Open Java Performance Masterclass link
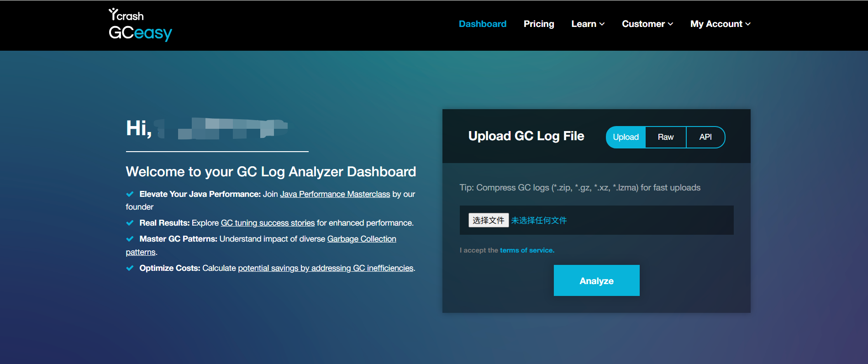Viewport: 868px width, 364px height. point(335,194)
